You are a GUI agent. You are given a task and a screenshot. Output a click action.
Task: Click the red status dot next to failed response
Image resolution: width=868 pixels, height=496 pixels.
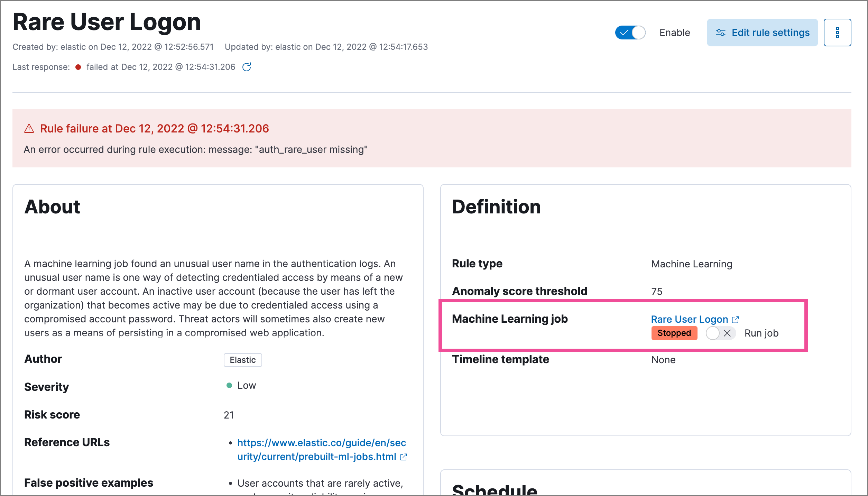(78, 67)
